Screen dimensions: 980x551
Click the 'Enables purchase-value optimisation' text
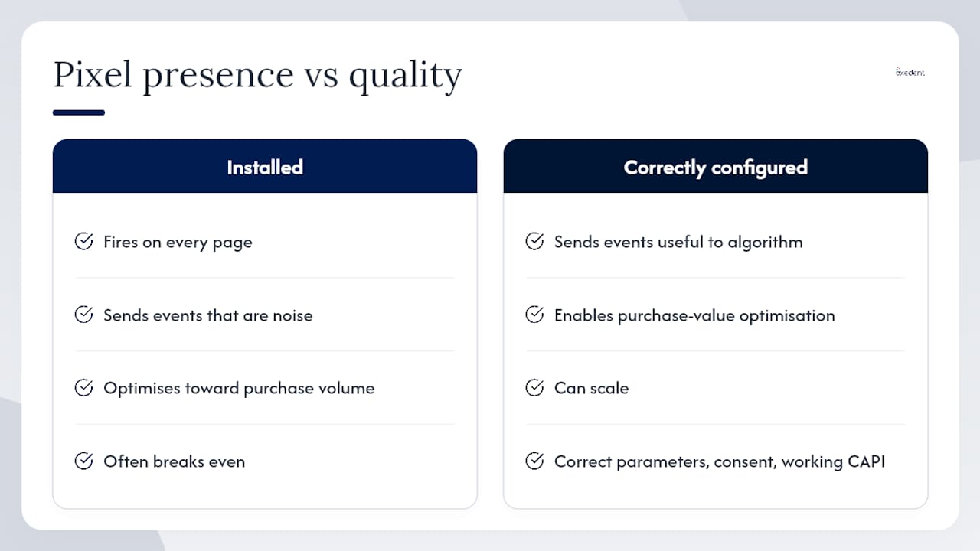coord(694,315)
